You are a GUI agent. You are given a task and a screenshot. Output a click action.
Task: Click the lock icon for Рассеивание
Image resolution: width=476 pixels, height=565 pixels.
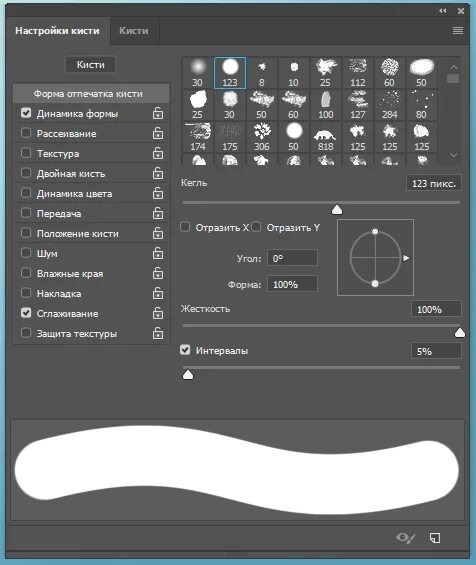pos(157,133)
